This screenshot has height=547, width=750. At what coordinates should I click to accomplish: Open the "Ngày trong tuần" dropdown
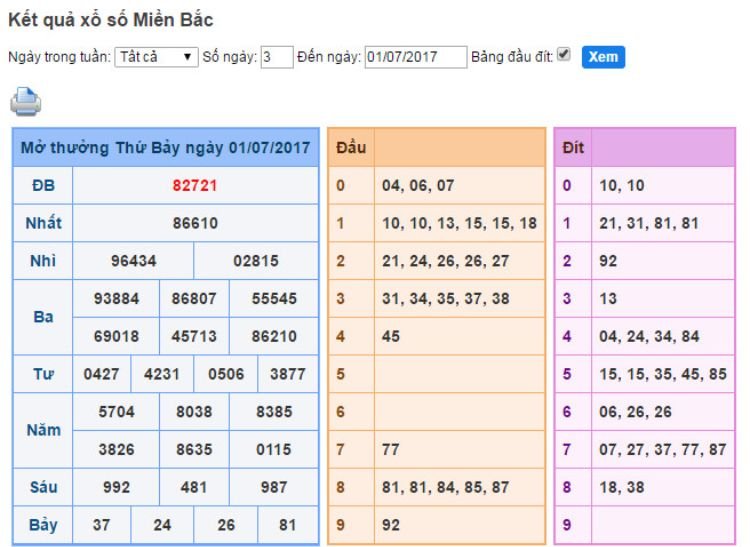156,57
